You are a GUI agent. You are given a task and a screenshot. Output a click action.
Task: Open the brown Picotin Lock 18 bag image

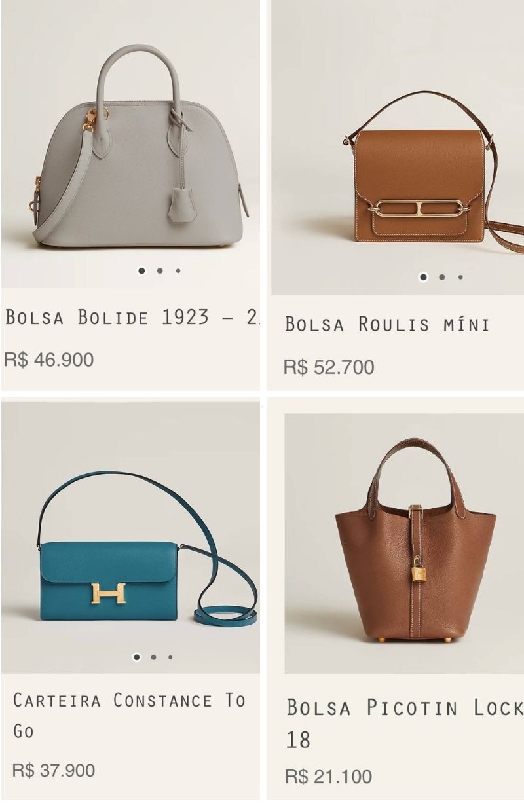404,544
